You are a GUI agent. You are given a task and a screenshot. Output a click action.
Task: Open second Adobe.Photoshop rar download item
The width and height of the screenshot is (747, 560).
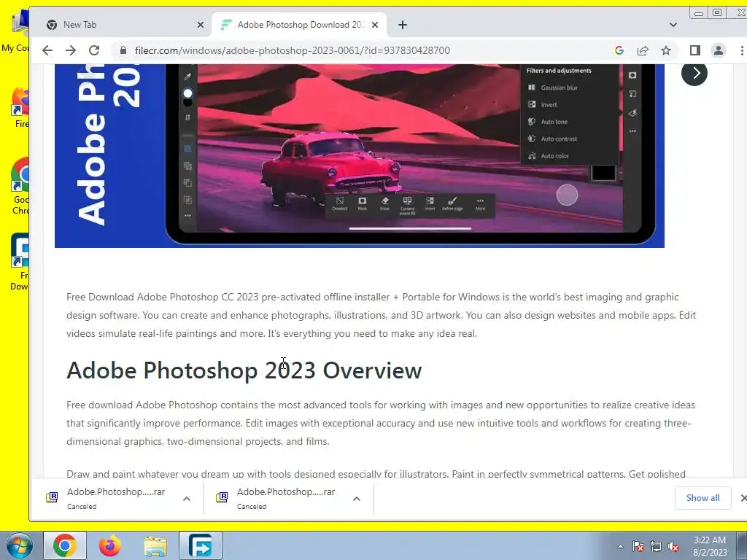(286, 498)
